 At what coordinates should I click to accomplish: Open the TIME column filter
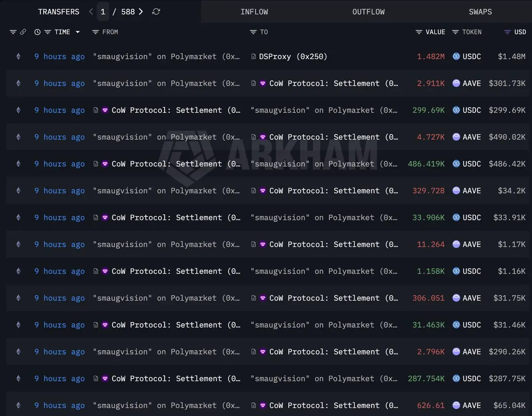pos(47,32)
